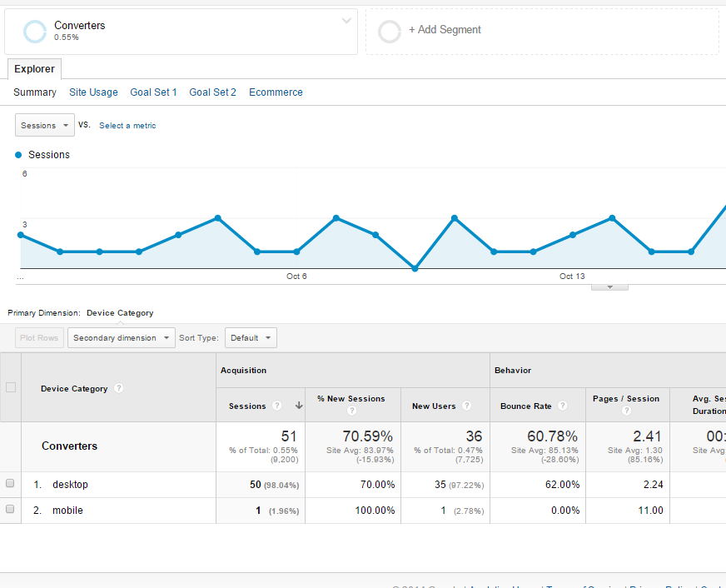Click the Bounce Rate help icon

[x=563, y=406]
